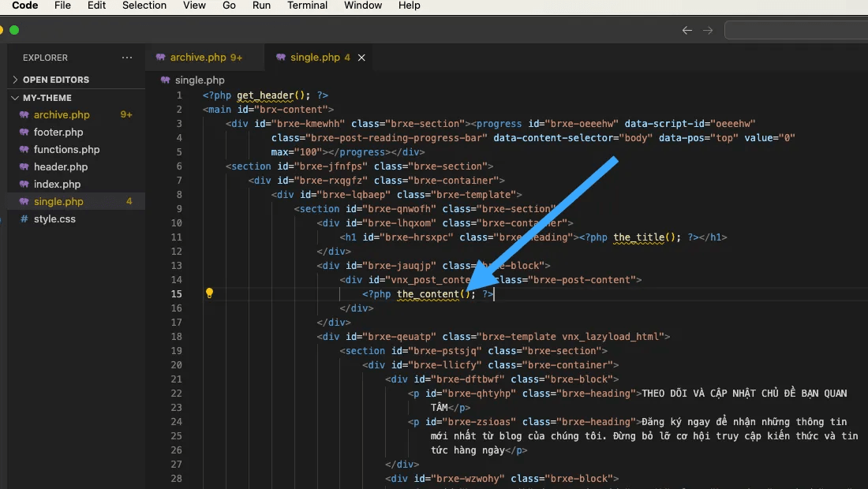Open Explorer more actions ellipsis
Image resolution: width=868 pixels, height=489 pixels.
point(127,58)
